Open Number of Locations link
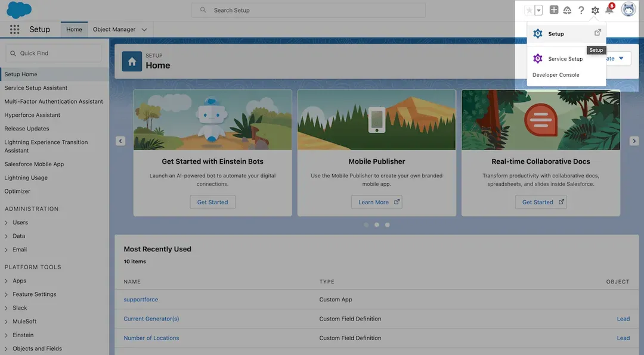The height and width of the screenshot is (355, 644). tap(151, 338)
